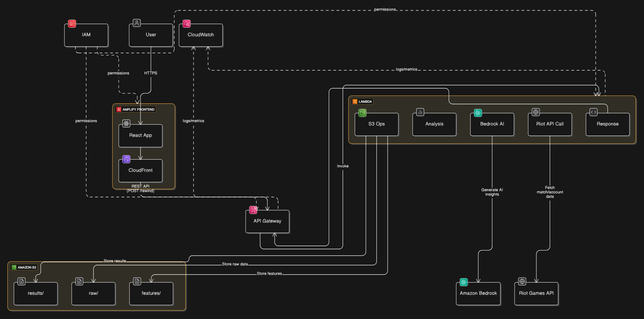Select the Bedrock AI node
This screenshot has height=319, width=644.
point(492,124)
